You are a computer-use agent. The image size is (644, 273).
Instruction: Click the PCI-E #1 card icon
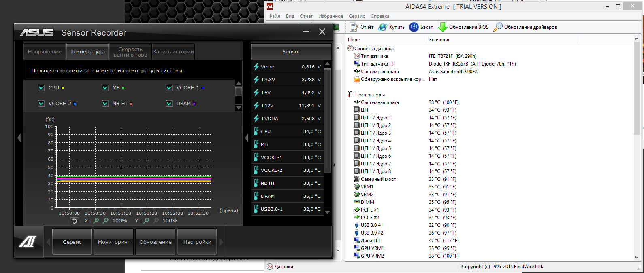357,210
